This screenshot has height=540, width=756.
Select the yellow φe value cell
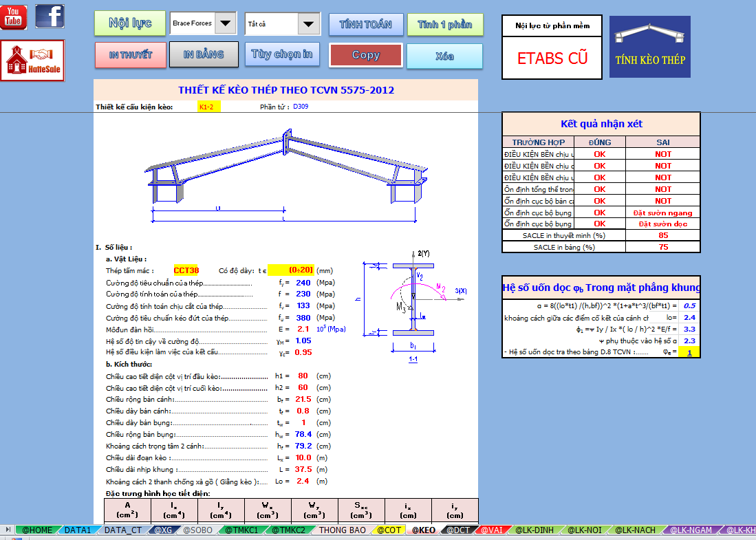[689, 352]
